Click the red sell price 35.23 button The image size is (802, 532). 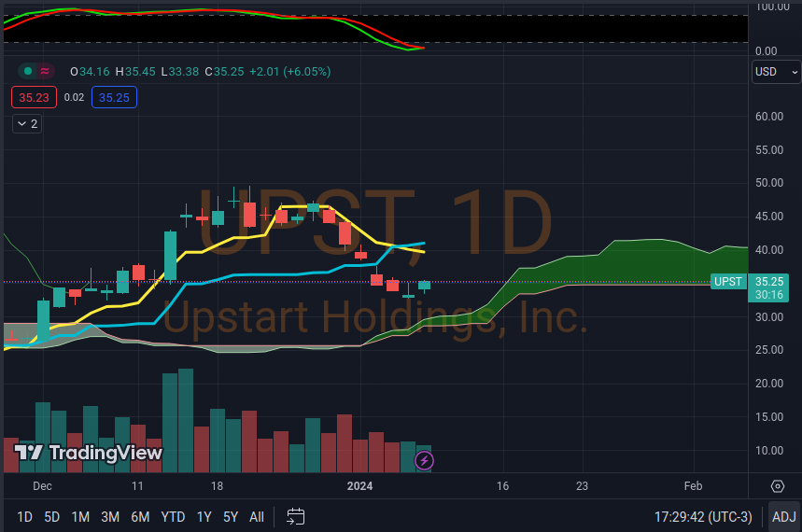tap(34, 98)
